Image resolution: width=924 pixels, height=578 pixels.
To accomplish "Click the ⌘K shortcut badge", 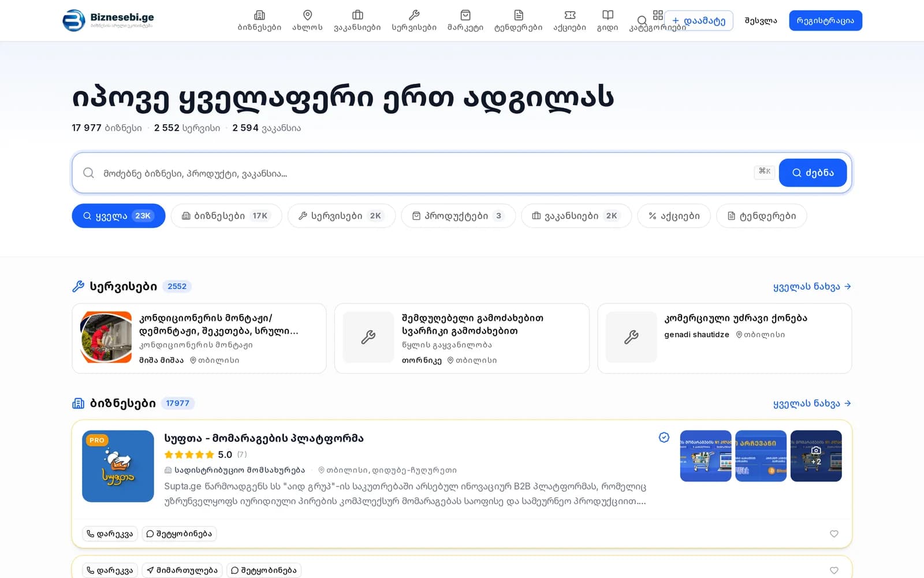I will (765, 171).
